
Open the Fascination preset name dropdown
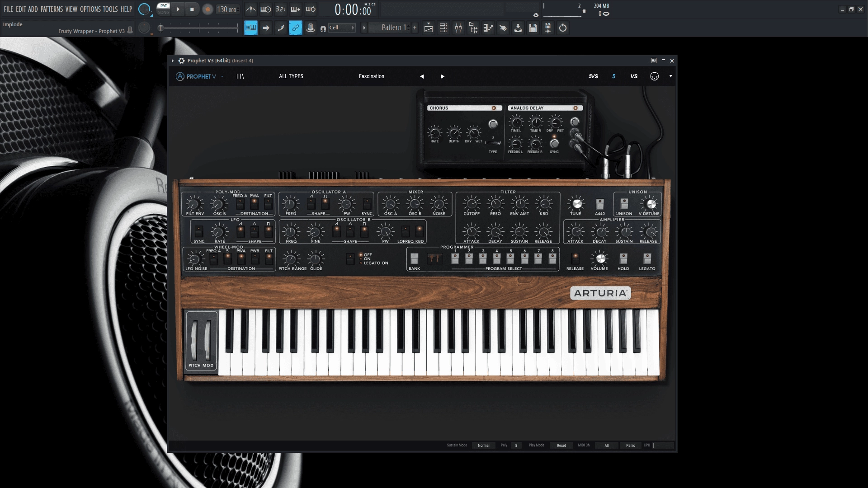(x=372, y=76)
